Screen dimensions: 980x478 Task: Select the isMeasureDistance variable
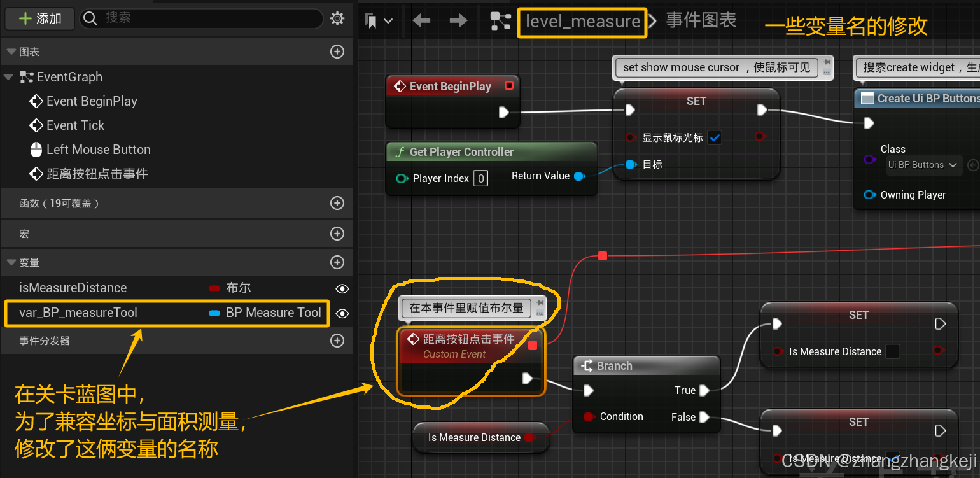pos(73,288)
